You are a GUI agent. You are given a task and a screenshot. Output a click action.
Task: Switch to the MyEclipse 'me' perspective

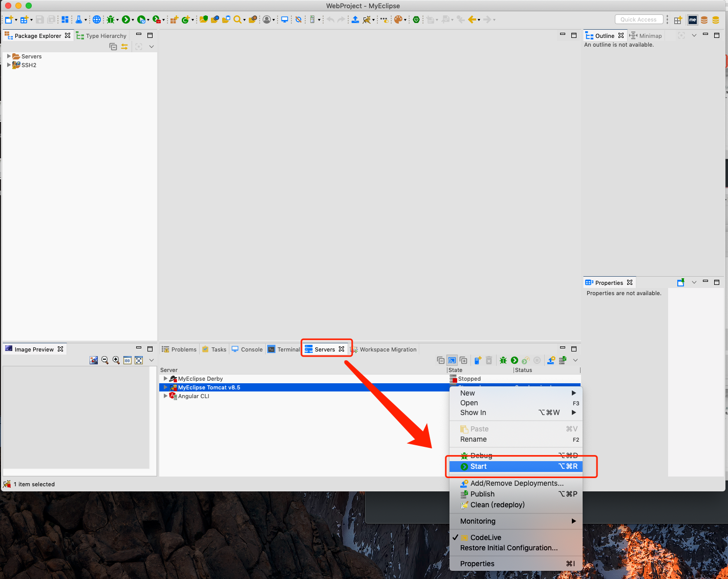pos(693,20)
